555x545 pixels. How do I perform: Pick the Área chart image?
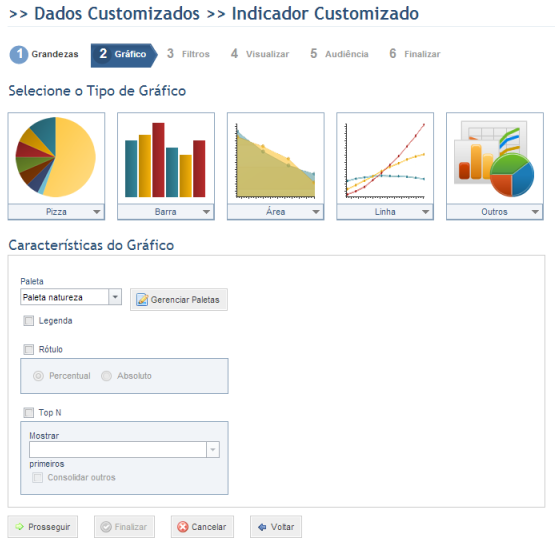(x=275, y=157)
